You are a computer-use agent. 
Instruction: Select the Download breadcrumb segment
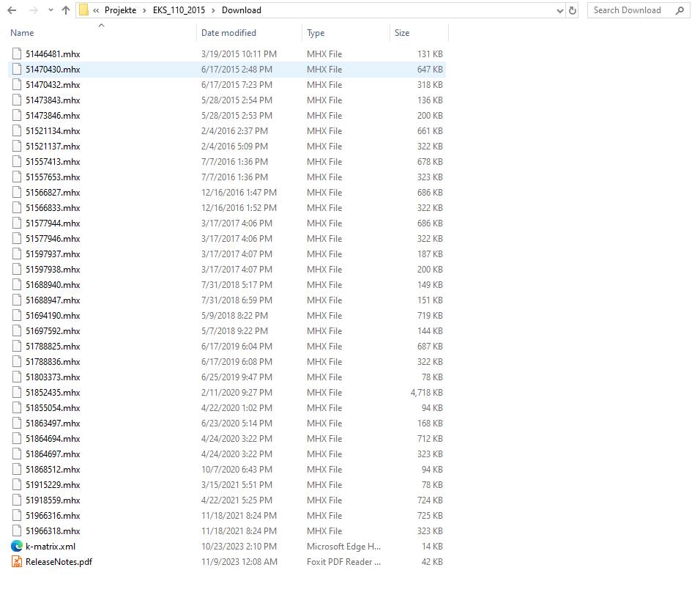(242, 10)
